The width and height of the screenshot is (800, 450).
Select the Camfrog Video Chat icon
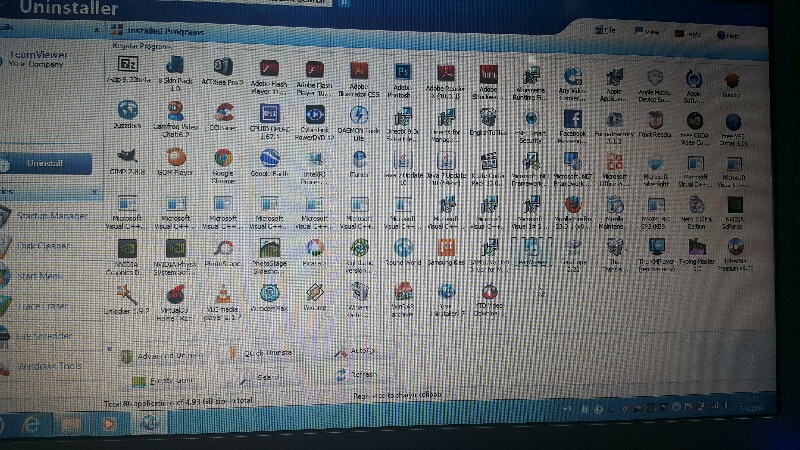[176, 111]
